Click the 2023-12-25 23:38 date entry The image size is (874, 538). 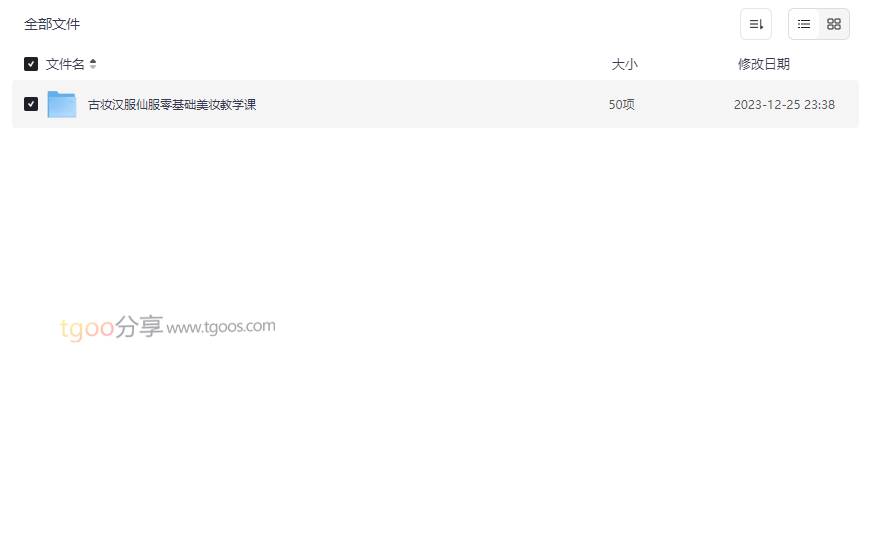(x=784, y=105)
